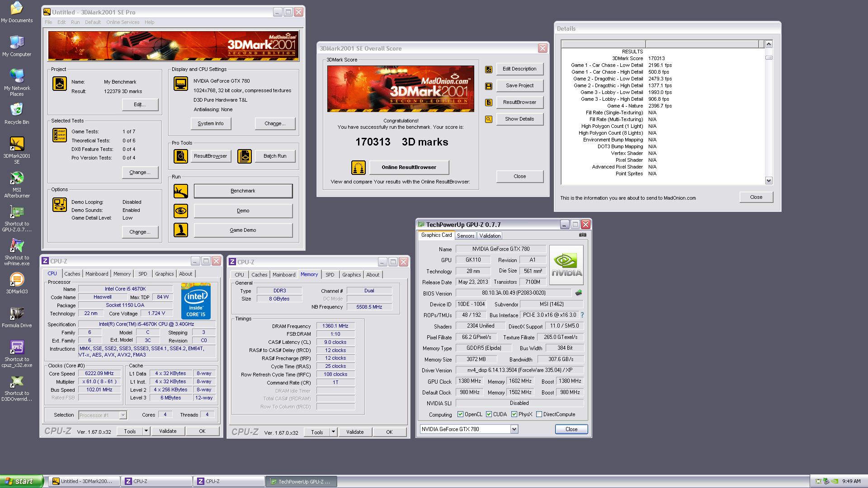Expand the Tools dropdown arrow in right CPU-Z

(333, 432)
